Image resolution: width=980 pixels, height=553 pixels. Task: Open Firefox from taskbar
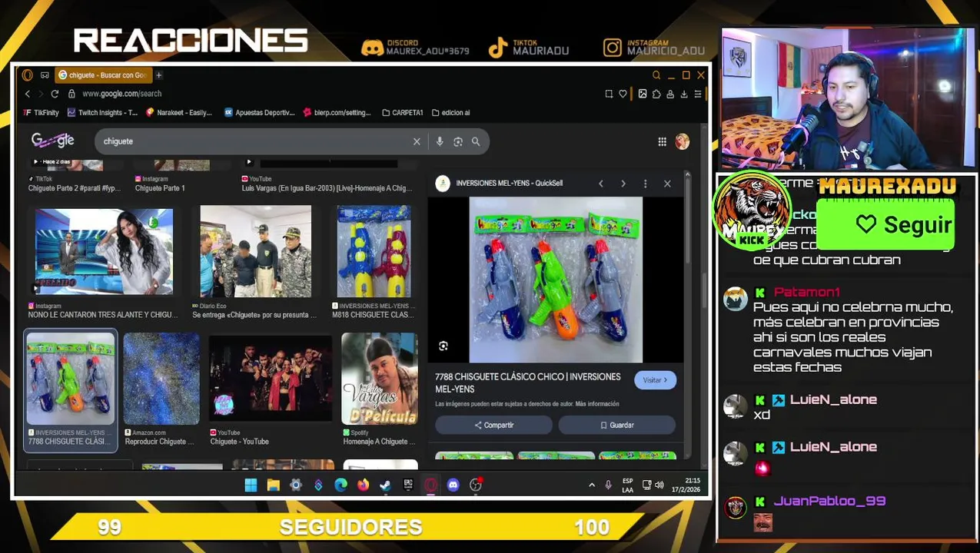pyautogui.click(x=363, y=485)
